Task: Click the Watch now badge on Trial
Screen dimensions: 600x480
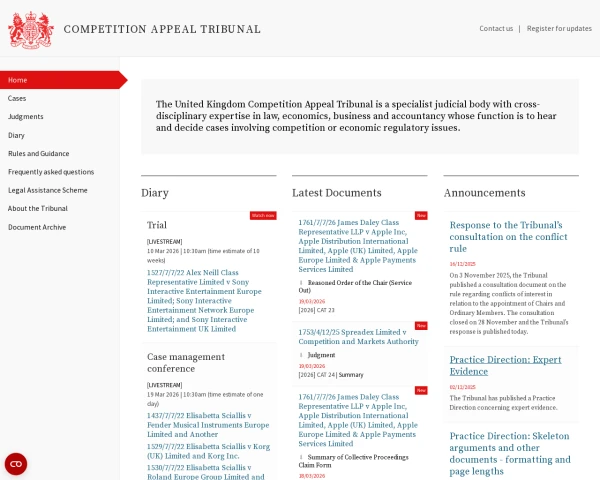Action: (x=263, y=216)
